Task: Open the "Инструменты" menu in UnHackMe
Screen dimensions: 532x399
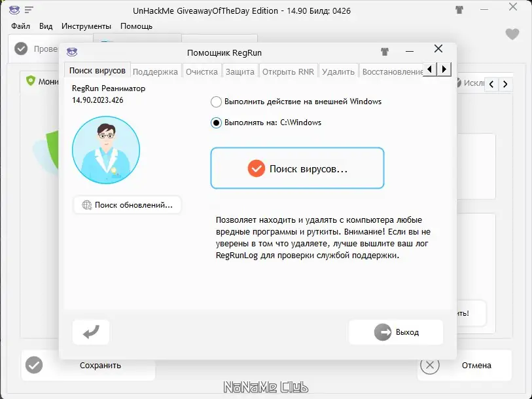Action: click(86, 26)
